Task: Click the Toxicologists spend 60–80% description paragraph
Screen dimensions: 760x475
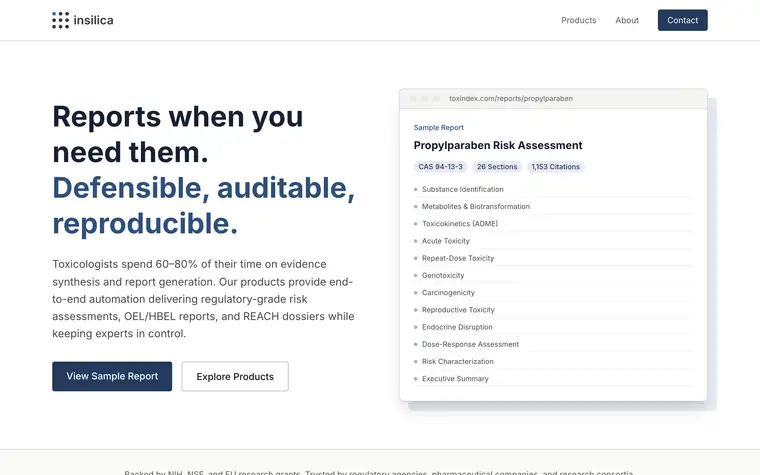Action: [x=203, y=299]
